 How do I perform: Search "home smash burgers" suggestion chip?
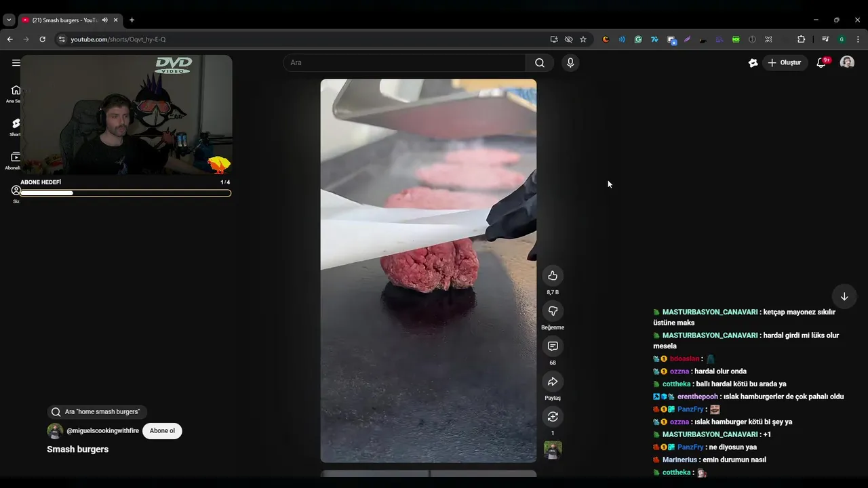97,412
